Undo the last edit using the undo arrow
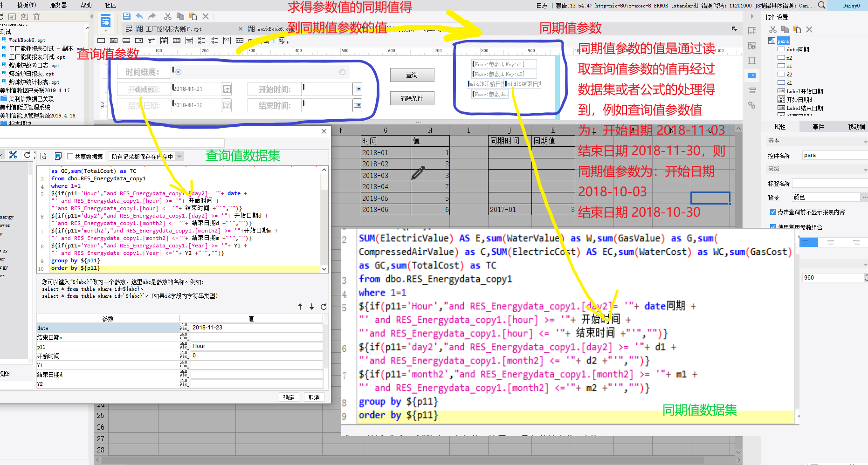Screen dimensions: 868x465 pos(139,16)
